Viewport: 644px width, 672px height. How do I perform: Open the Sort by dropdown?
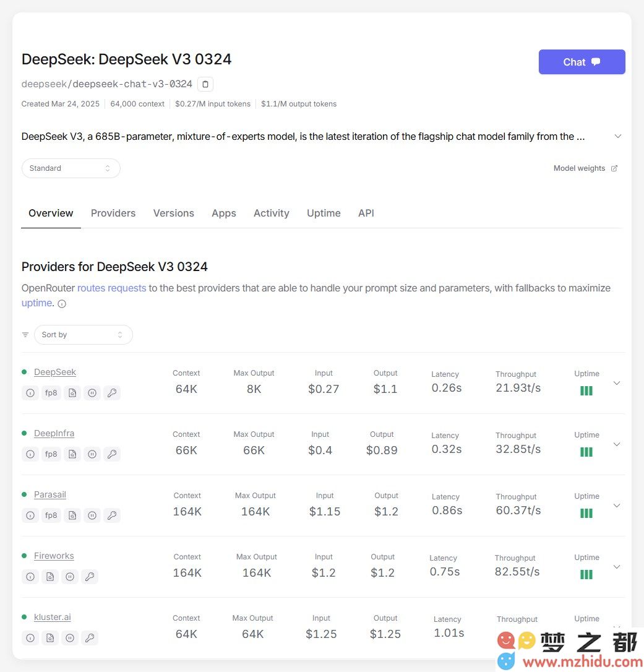pyautogui.click(x=83, y=335)
